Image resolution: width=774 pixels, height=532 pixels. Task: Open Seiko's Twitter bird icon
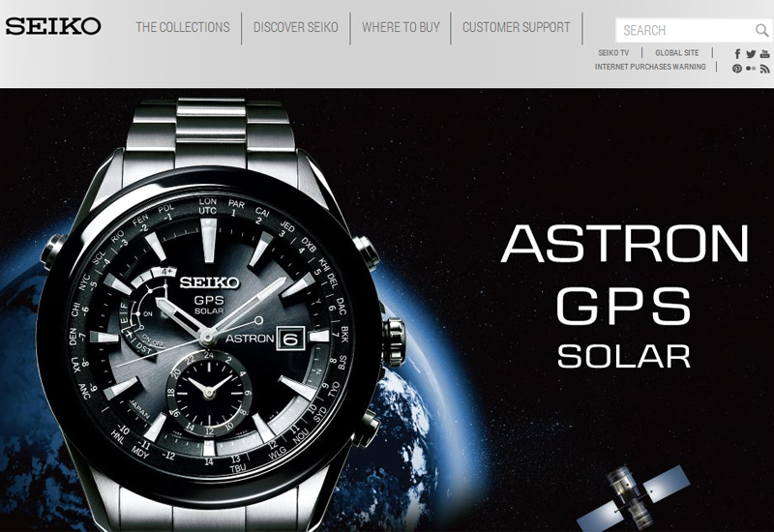tap(751, 54)
